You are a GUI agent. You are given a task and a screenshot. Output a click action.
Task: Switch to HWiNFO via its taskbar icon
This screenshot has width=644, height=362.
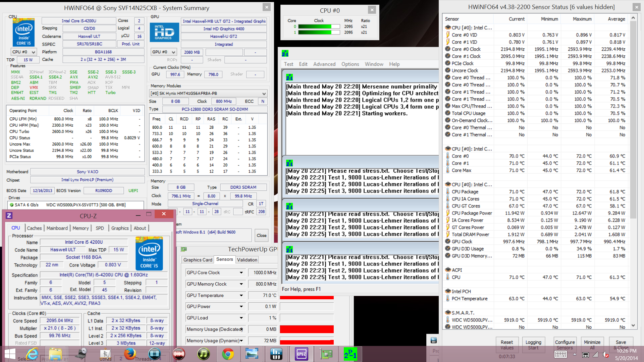click(x=277, y=354)
